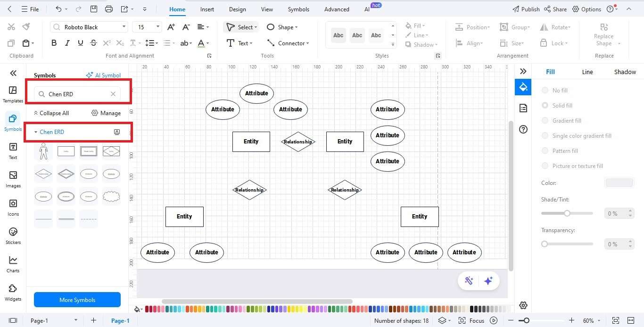Click the Italic formatting icon

pos(67,43)
